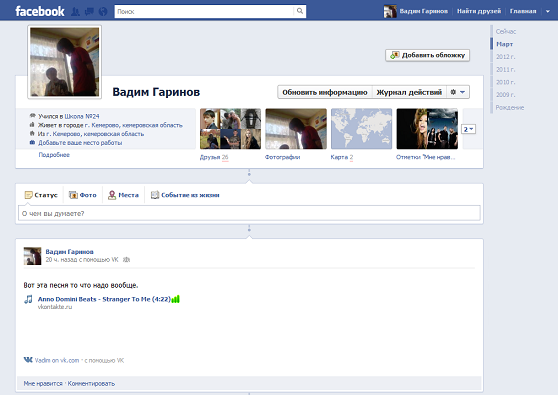This screenshot has height=395, width=558.
Task: Click Добавьте ваше место работы
Action: 80,143
